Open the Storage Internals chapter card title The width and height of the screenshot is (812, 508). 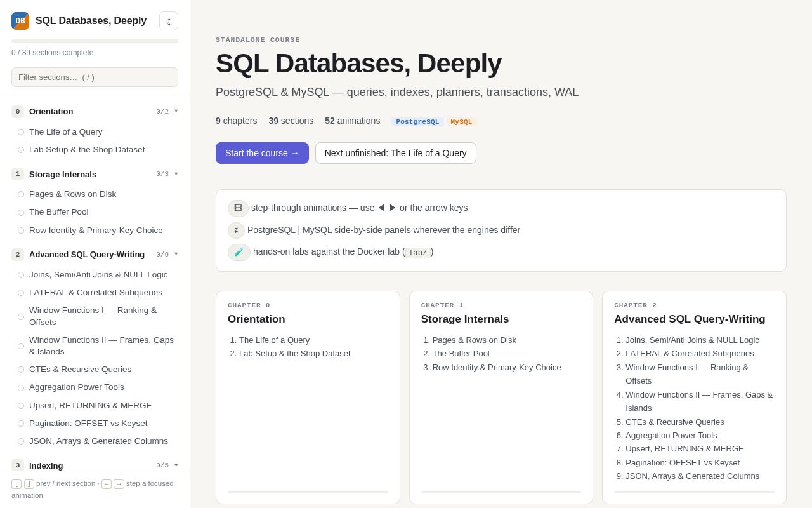pos(465,319)
